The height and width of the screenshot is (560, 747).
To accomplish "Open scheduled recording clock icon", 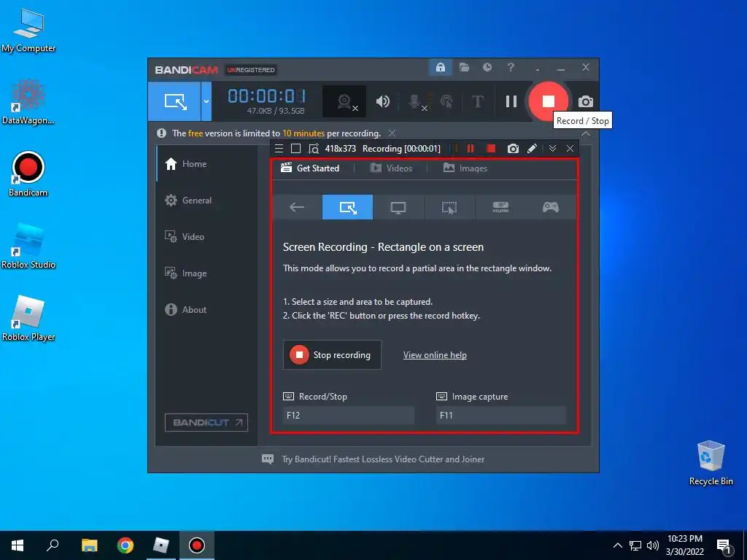I will [x=487, y=68].
